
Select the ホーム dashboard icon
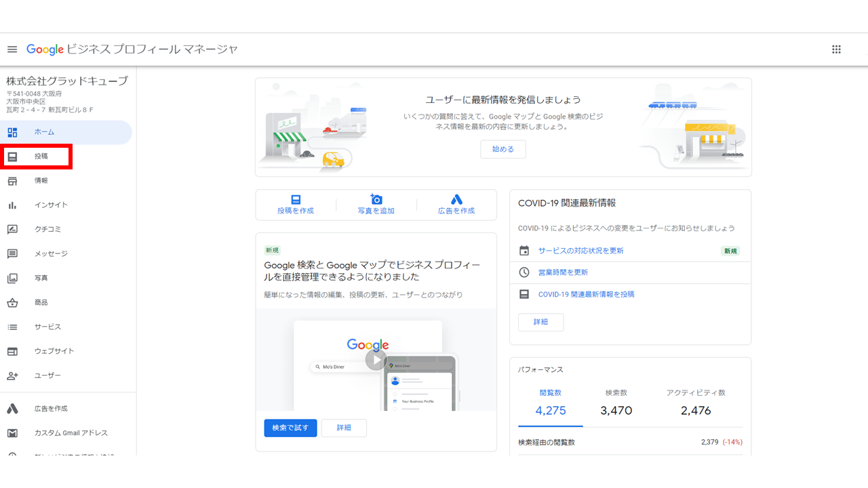pyautogui.click(x=12, y=132)
